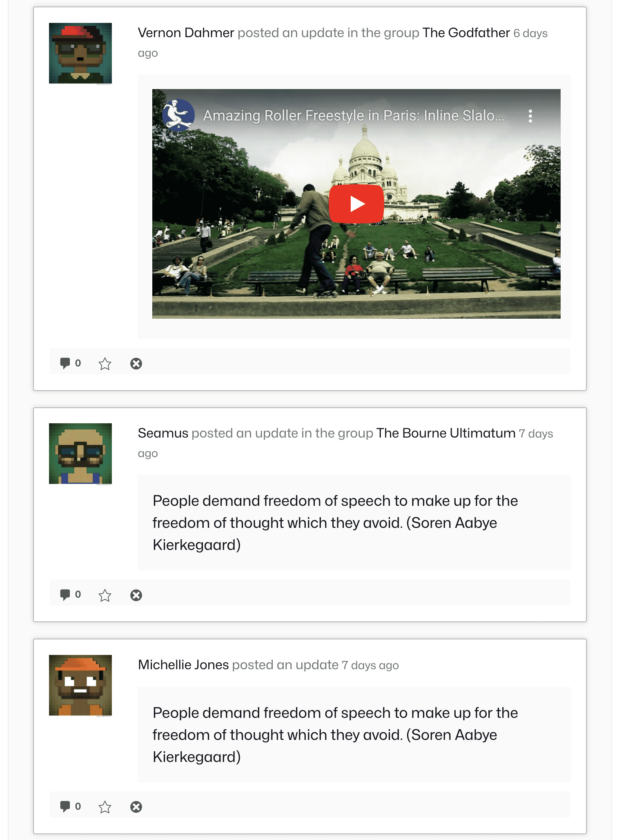
Task: Favorite Vernon Dahmer's video post
Action: 105,364
